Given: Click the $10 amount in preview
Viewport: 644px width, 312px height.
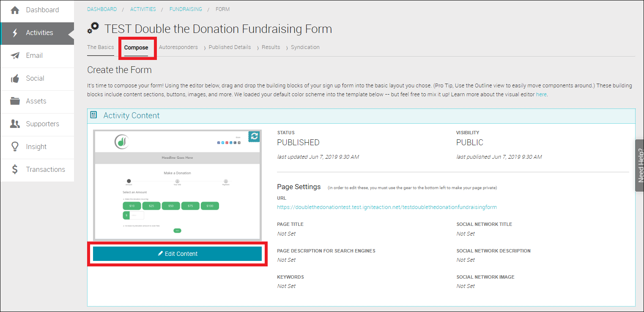Looking at the screenshot, I should click(x=132, y=206).
